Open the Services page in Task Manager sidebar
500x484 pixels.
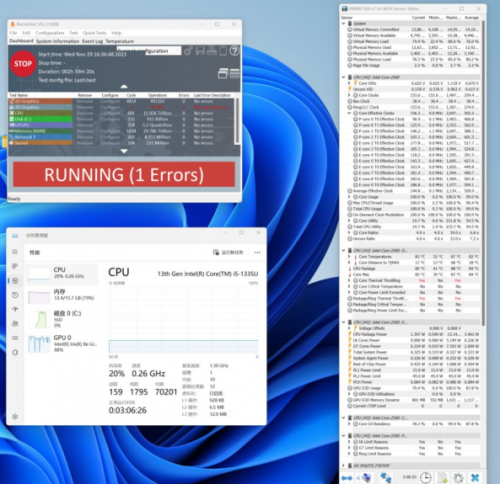[x=15, y=352]
